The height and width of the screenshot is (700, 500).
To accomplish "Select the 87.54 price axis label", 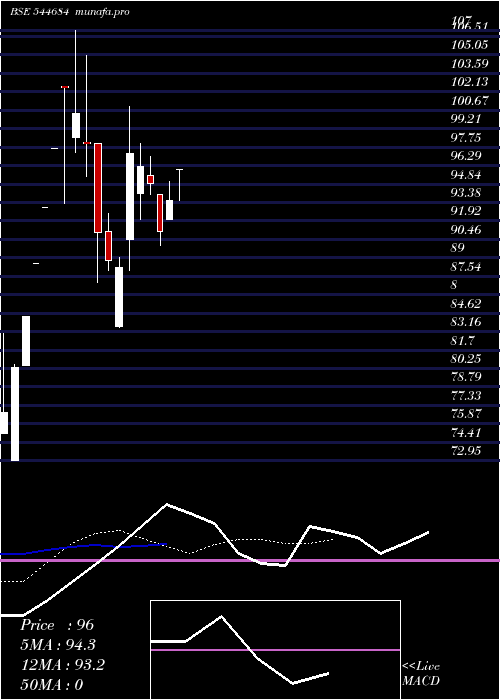I will 466,267.
